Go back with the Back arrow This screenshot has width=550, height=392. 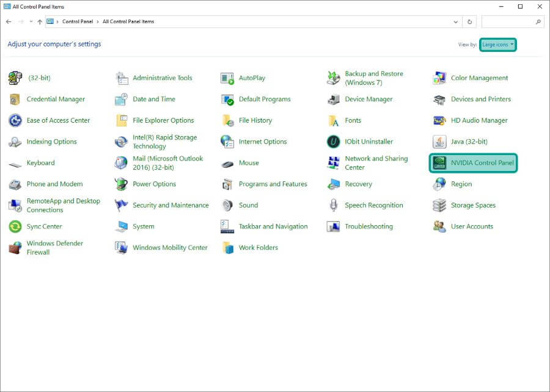(x=9, y=22)
